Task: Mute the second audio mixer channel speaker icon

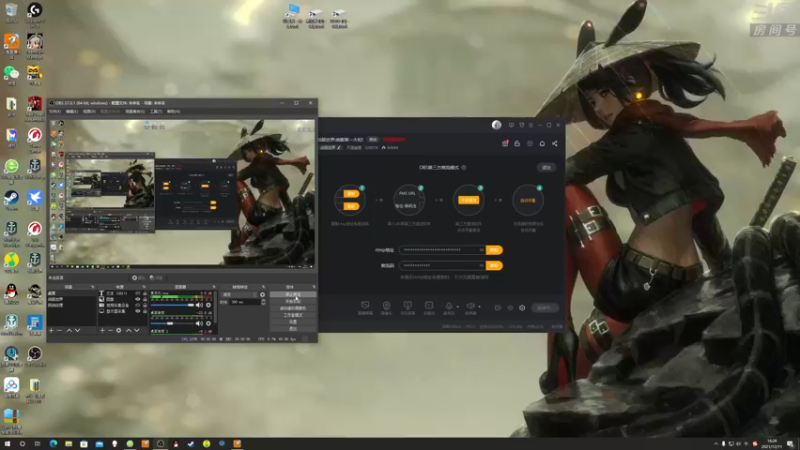Action: 199,323
